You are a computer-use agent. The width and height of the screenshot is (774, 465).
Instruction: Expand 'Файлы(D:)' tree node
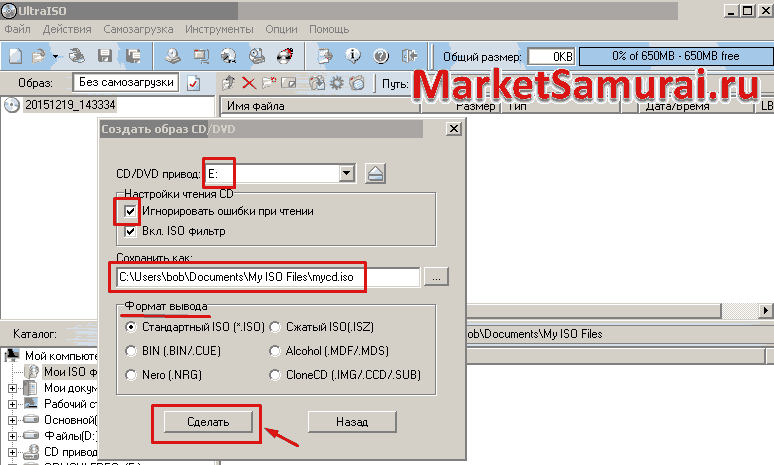point(12,436)
